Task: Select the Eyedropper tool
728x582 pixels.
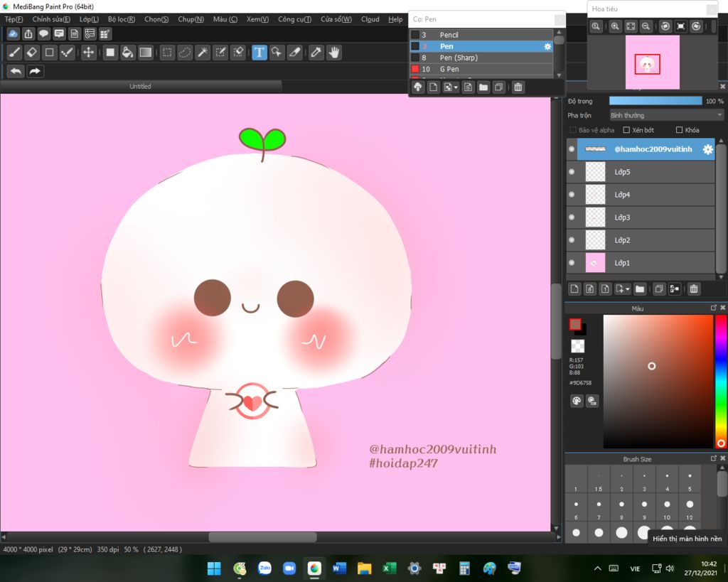Action: [x=316, y=53]
